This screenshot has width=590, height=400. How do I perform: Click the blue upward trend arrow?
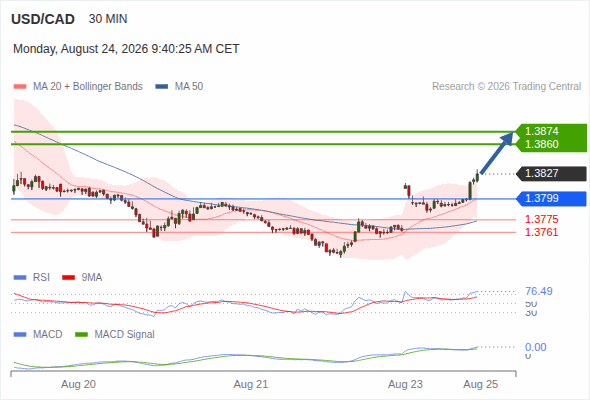tap(497, 152)
